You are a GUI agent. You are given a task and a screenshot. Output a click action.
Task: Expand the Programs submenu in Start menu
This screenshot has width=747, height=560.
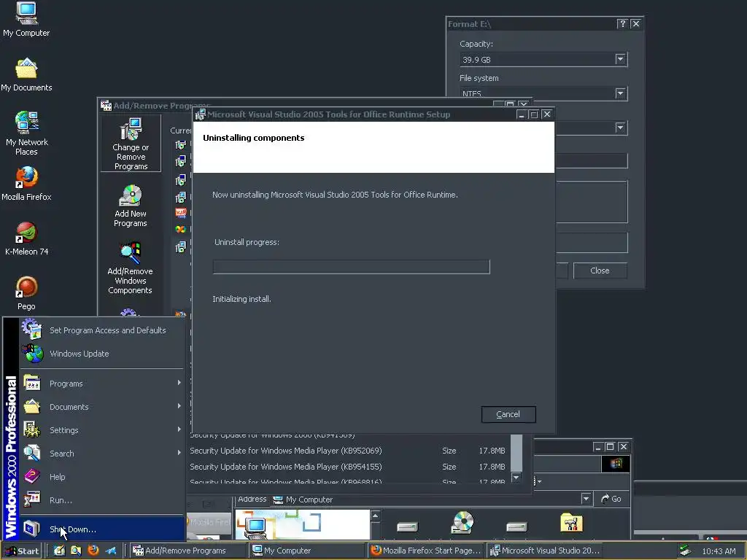(102, 384)
